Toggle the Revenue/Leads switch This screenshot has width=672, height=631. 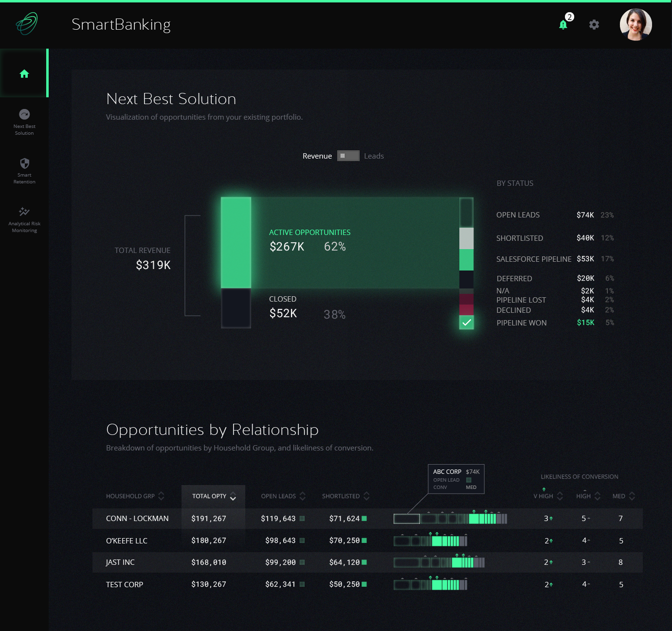point(348,156)
